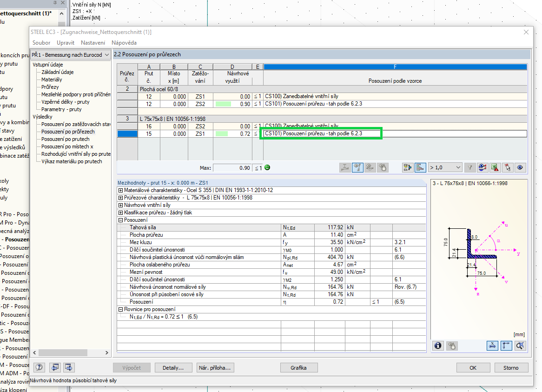
Task: Select Vzpěrné délky - pruty tree item
Action: (66, 102)
